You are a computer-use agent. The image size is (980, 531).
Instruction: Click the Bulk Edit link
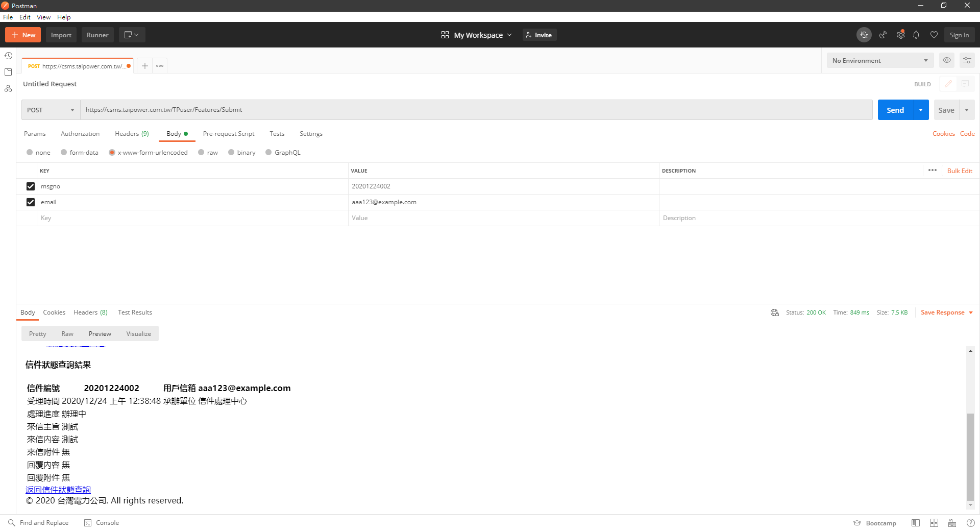pos(960,171)
